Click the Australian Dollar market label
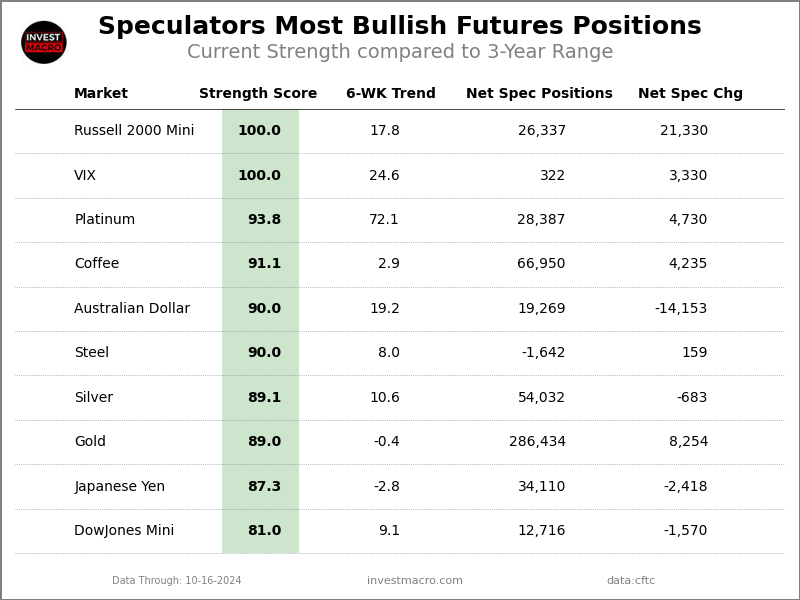This screenshot has height=600, width=800. tap(132, 309)
